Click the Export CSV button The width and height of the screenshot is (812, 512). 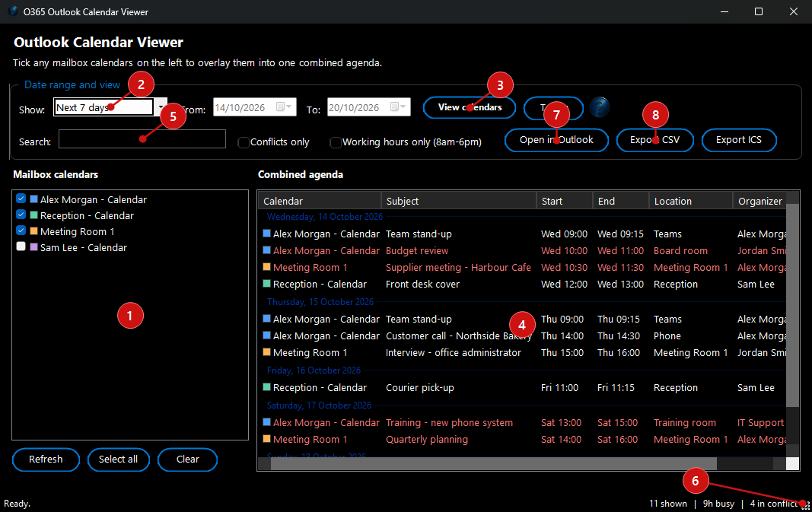[654, 140]
